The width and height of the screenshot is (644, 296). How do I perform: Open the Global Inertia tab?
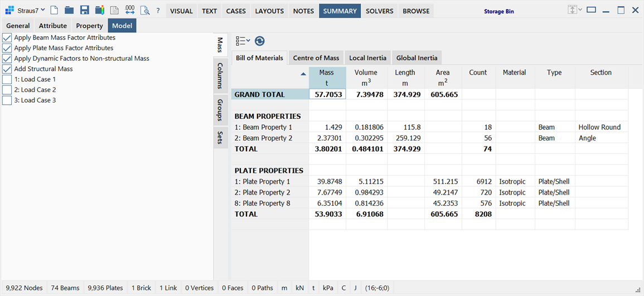click(417, 58)
